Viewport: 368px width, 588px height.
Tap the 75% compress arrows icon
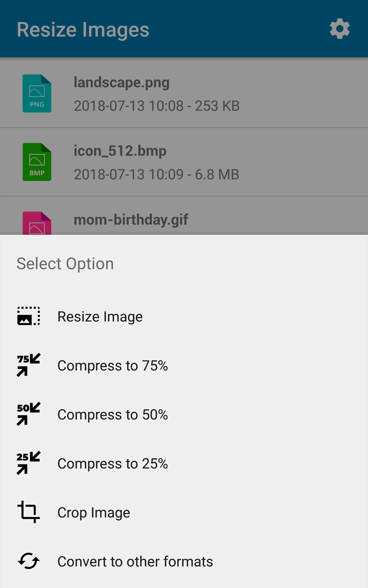(x=29, y=365)
